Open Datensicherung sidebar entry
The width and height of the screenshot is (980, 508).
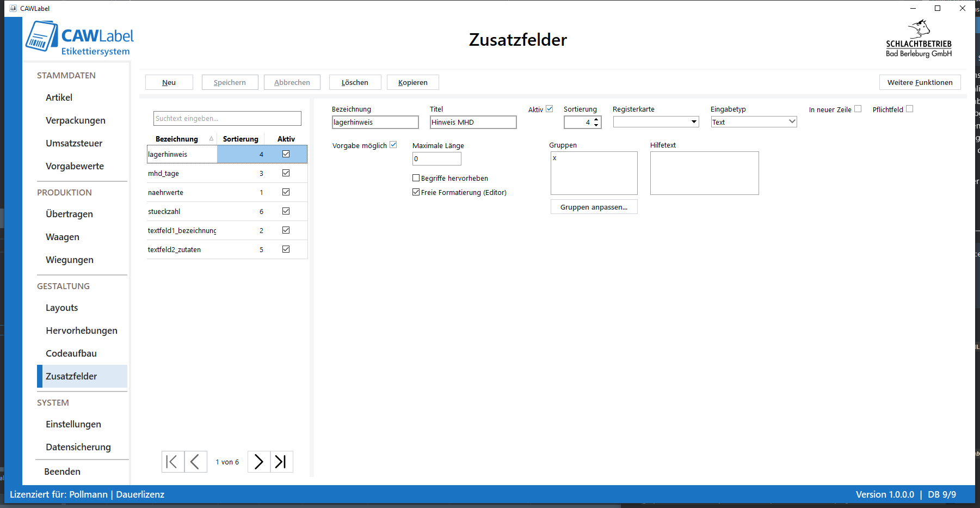pos(78,447)
